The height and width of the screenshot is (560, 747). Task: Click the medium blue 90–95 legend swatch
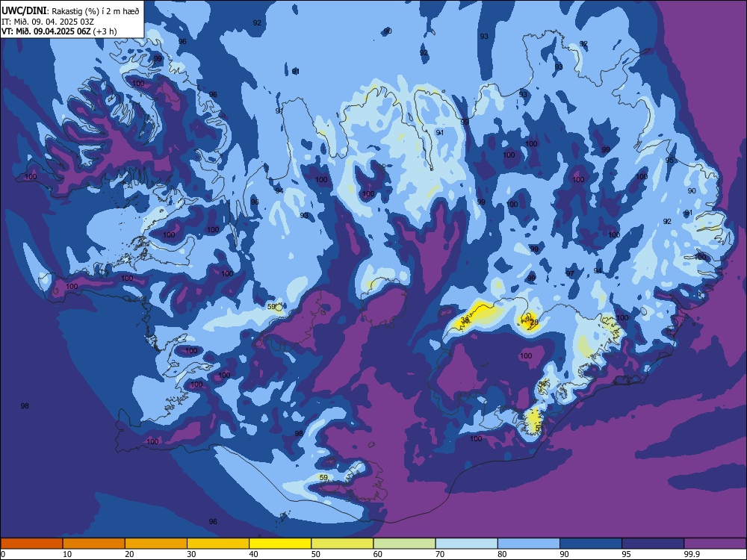coord(591,544)
